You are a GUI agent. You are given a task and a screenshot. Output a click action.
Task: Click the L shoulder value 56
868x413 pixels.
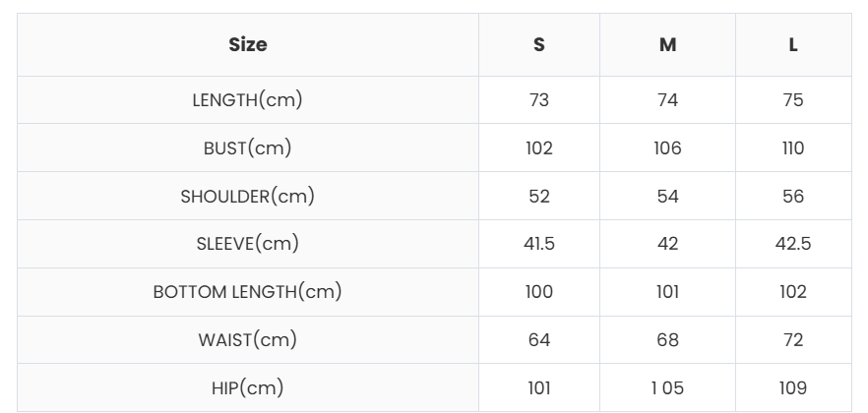[792, 197]
